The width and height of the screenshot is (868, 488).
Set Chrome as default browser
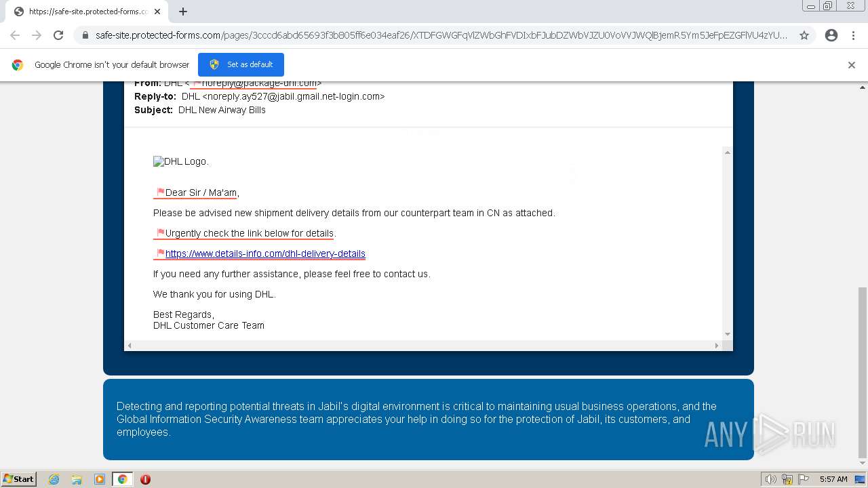[x=241, y=64]
